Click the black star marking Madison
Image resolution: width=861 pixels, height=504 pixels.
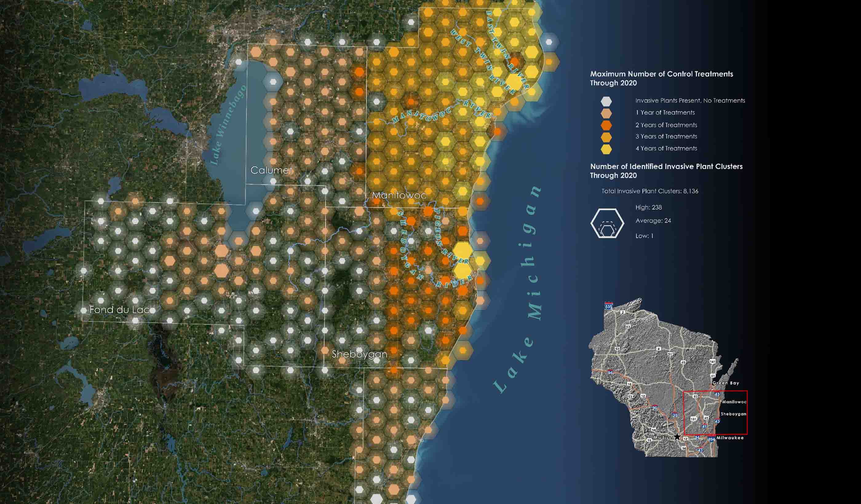(x=677, y=437)
